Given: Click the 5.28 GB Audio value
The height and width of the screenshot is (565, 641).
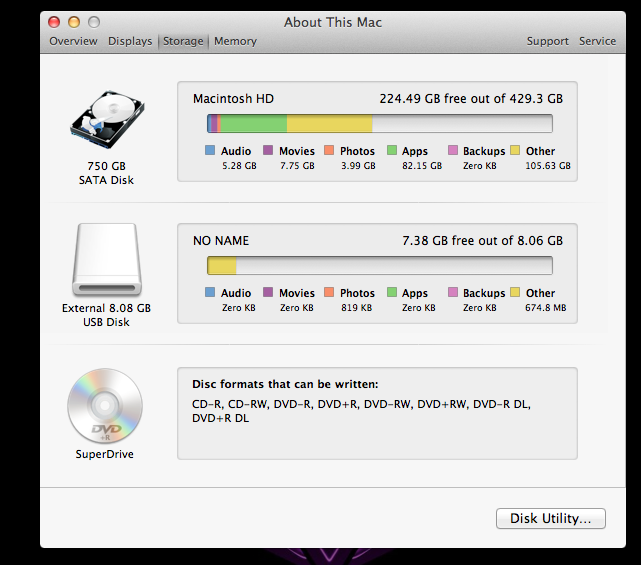Looking at the screenshot, I should 239,166.
